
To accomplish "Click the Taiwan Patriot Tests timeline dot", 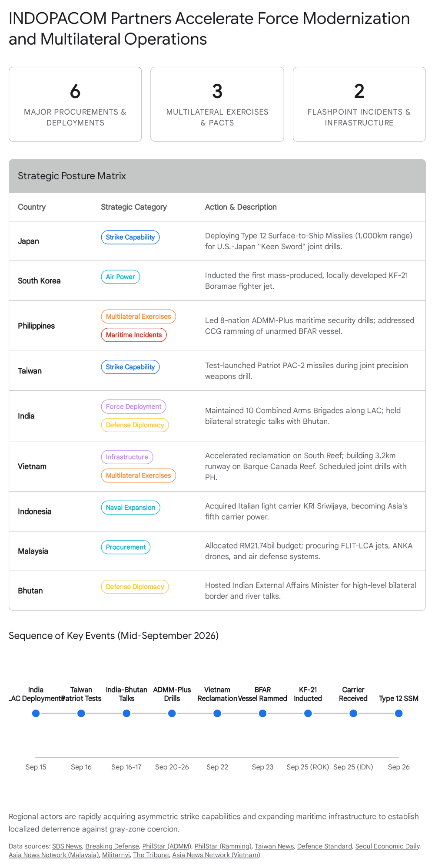I will click(x=81, y=713).
